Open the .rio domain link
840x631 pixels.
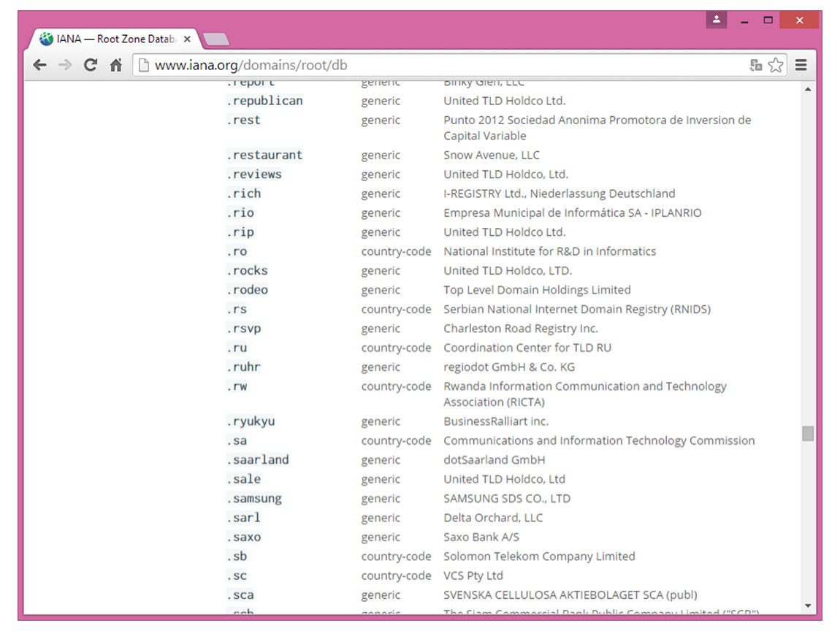pyautogui.click(x=240, y=213)
